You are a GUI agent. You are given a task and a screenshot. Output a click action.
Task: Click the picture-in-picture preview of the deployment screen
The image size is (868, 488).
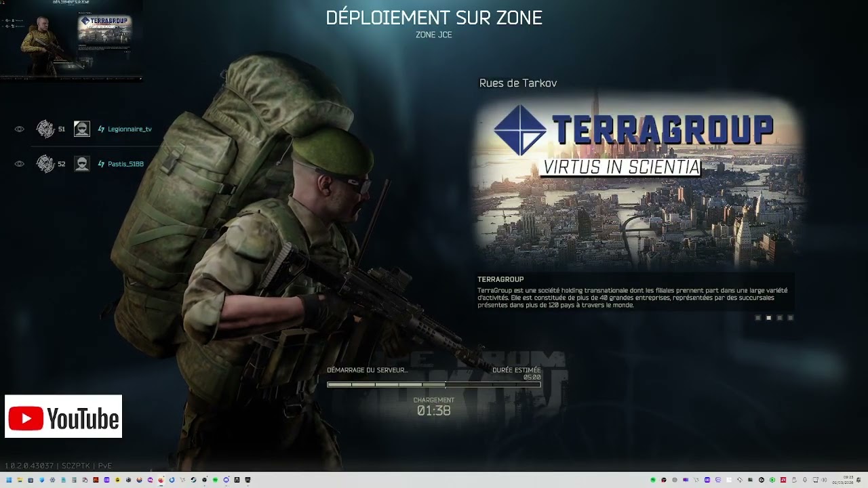[71, 41]
